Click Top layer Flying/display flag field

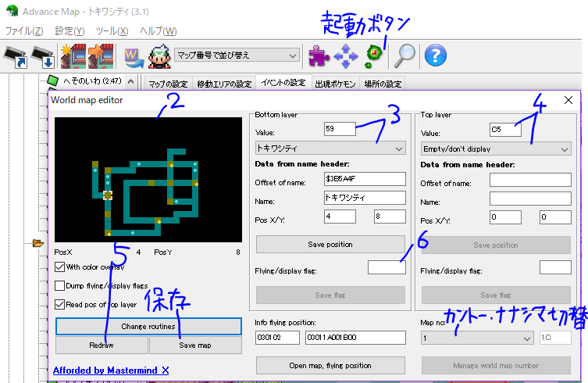555,267
